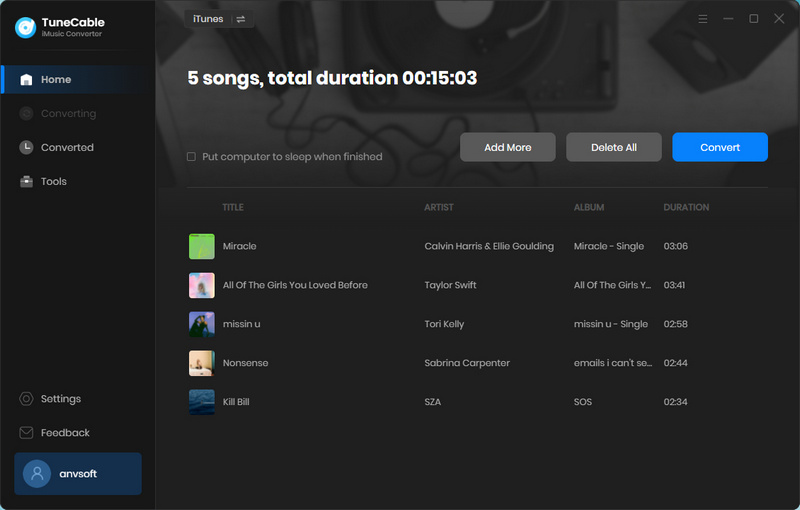Minimize the TuneCable window
800x510 pixels.
728,19
